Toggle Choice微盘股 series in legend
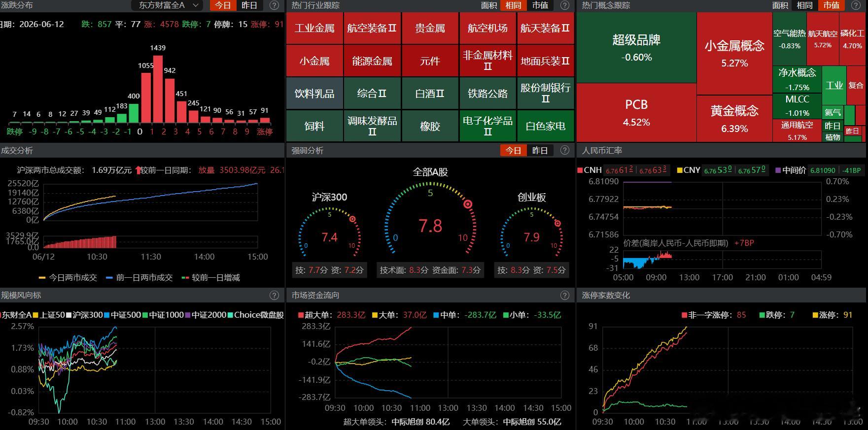The width and height of the screenshot is (868, 430). pyautogui.click(x=256, y=315)
